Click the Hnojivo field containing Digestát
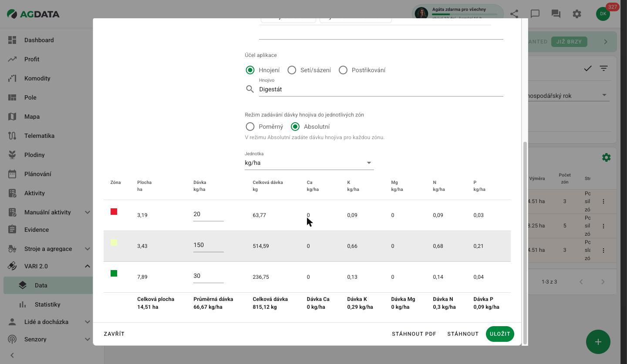Viewport: 627px width, 364px height. (381, 89)
